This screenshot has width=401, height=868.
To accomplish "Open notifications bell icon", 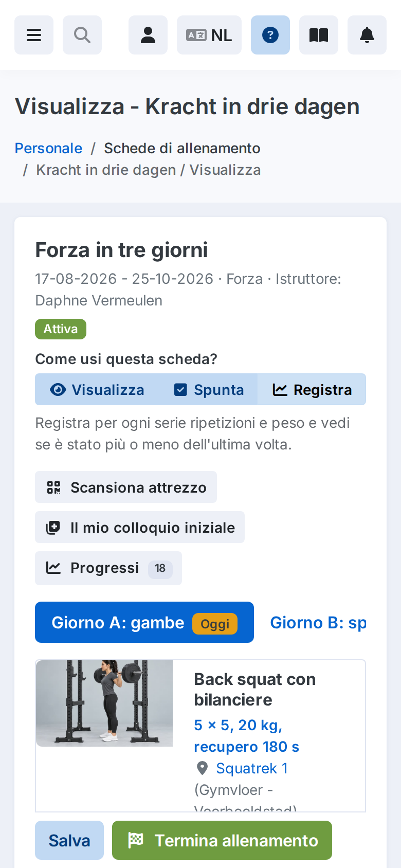I will point(367,35).
